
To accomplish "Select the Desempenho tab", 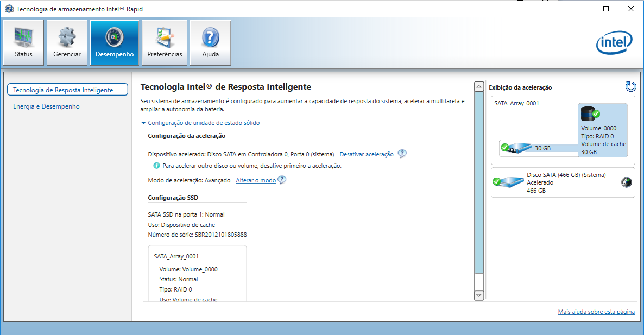I will 115,43.
